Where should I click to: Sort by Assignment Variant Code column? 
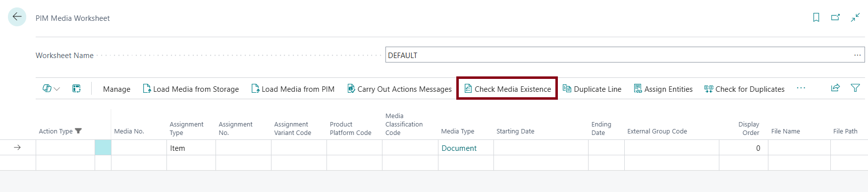coord(292,128)
